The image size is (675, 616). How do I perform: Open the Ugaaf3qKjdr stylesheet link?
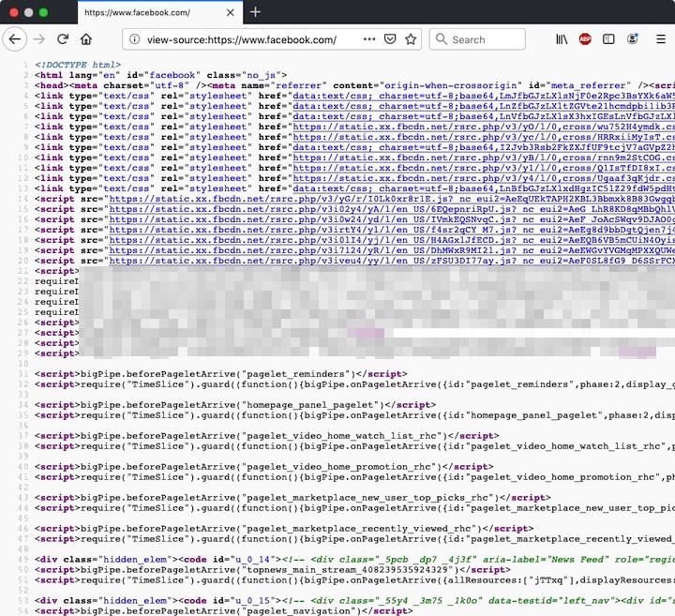[x=484, y=179]
